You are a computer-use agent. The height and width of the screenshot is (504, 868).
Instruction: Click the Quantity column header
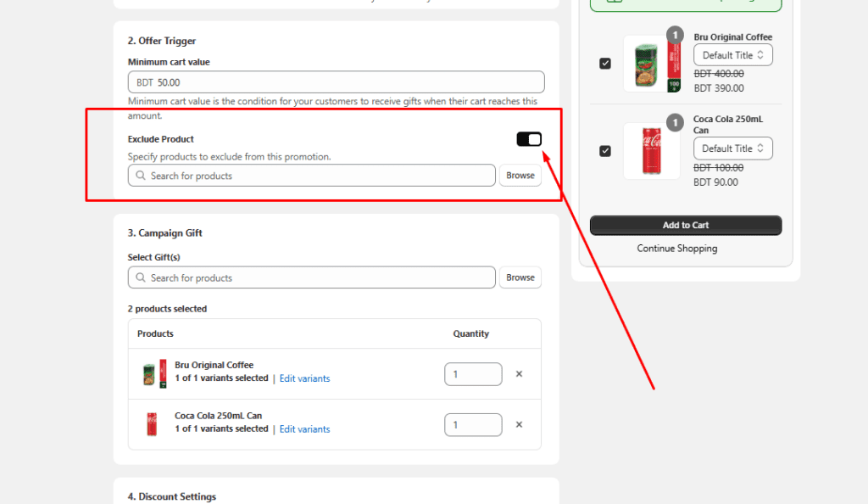click(x=471, y=334)
